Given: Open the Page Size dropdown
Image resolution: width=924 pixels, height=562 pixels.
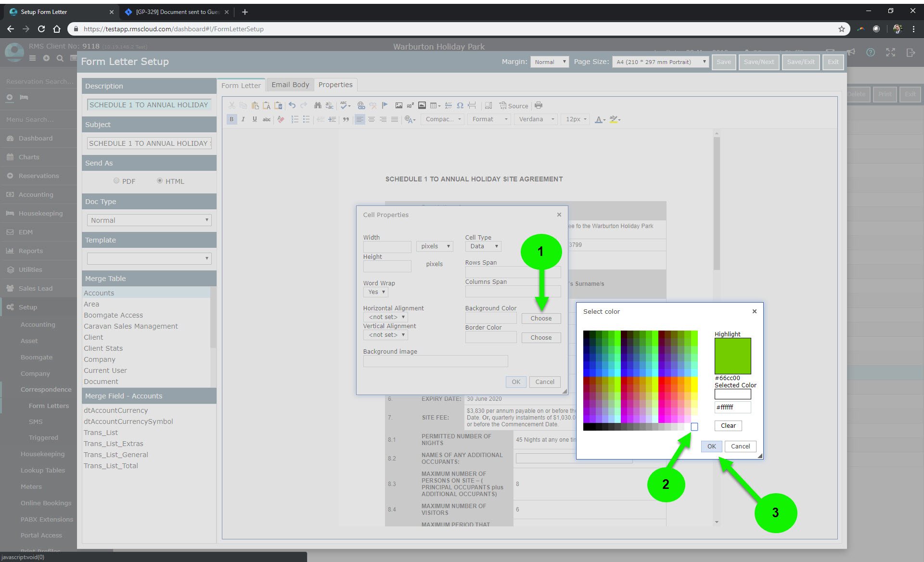Looking at the screenshot, I should point(660,62).
